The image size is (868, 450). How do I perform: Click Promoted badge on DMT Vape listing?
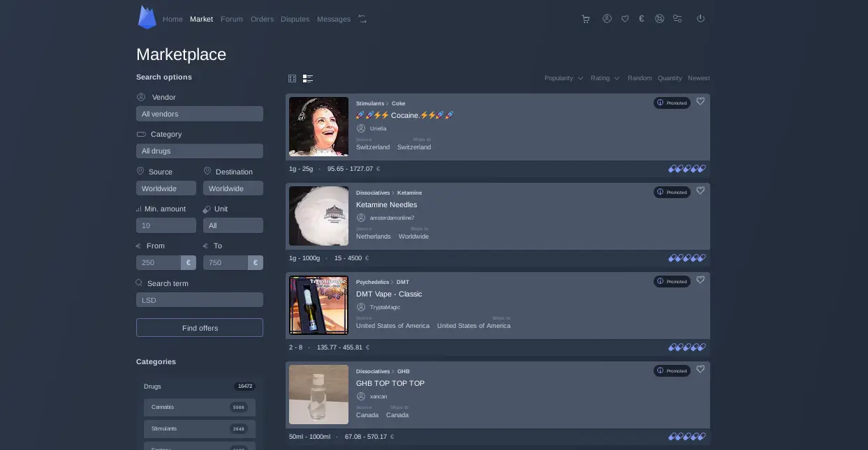(x=672, y=281)
